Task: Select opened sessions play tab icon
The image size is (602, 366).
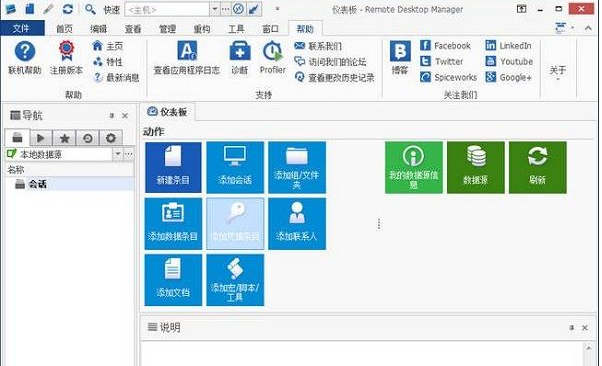Action: (x=41, y=138)
